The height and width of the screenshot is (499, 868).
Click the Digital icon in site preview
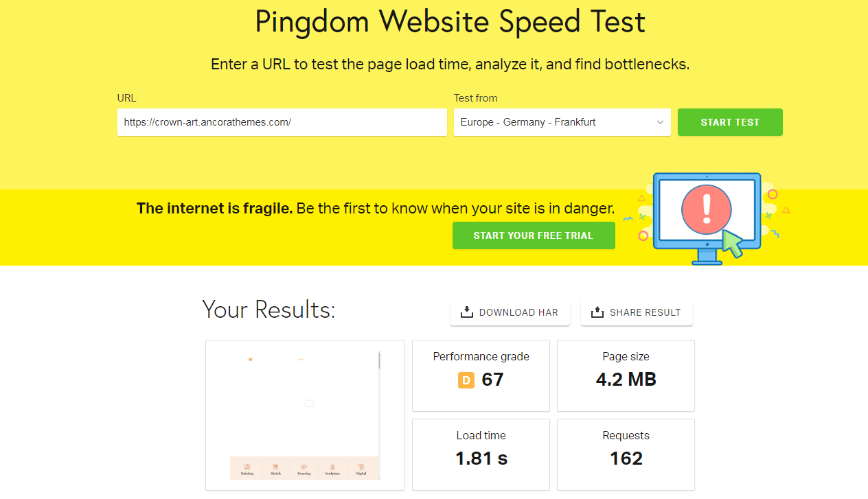pyautogui.click(x=361, y=466)
